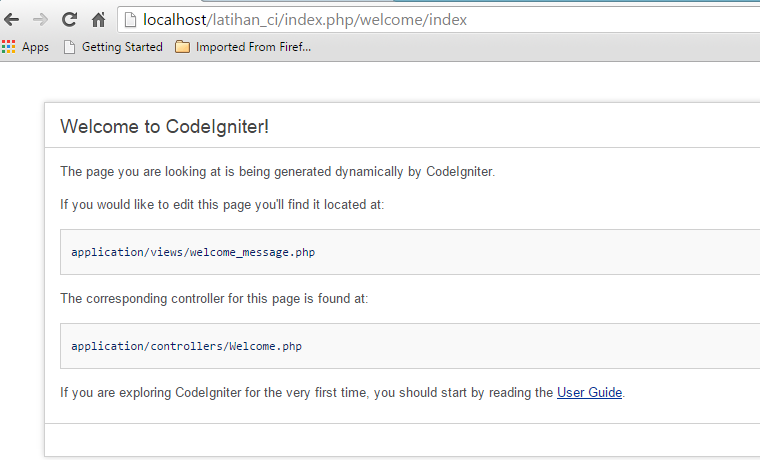
Task: Open the Imported From Firefox bookmarks folder
Action: pos(243,47)
